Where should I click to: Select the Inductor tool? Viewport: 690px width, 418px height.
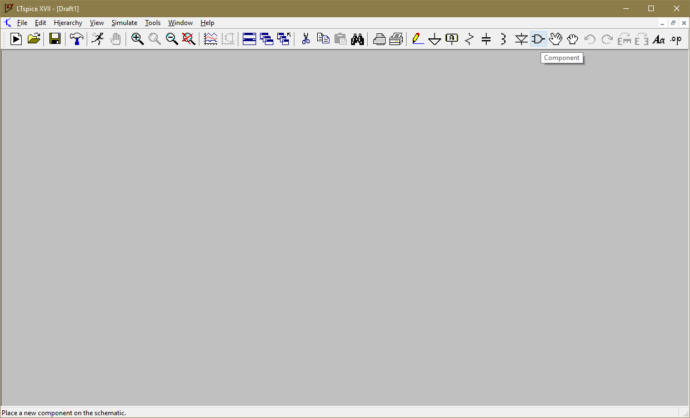(x=503, y=39)
